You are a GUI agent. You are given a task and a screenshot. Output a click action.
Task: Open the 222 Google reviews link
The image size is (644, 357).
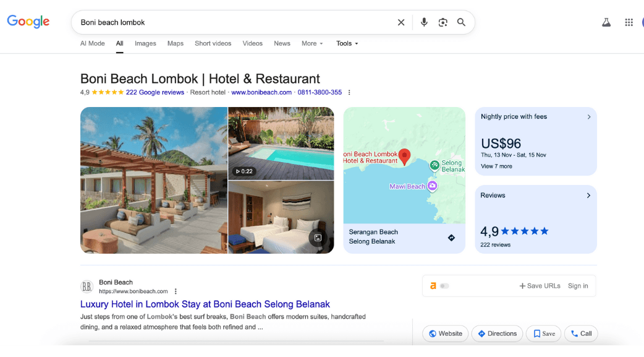click(155, 92)
